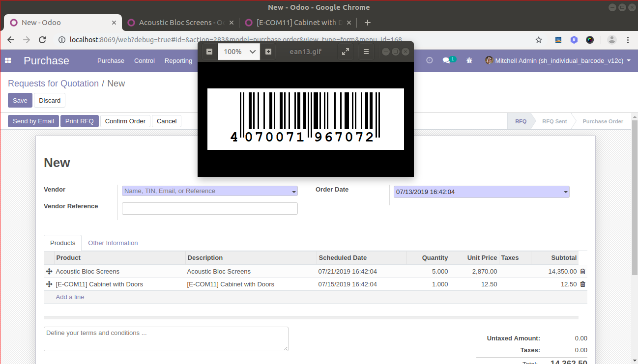The width and height of the screenshot is (638, 364).
Task: Confirm the order
Action: 125,121
